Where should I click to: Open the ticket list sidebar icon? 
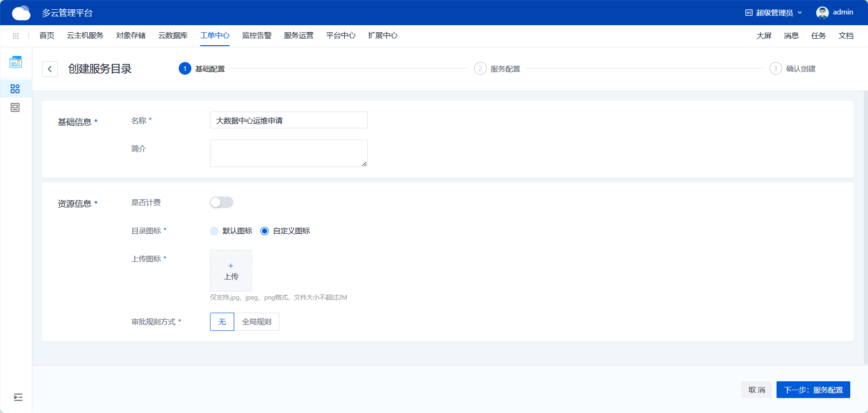click(15, 108)
